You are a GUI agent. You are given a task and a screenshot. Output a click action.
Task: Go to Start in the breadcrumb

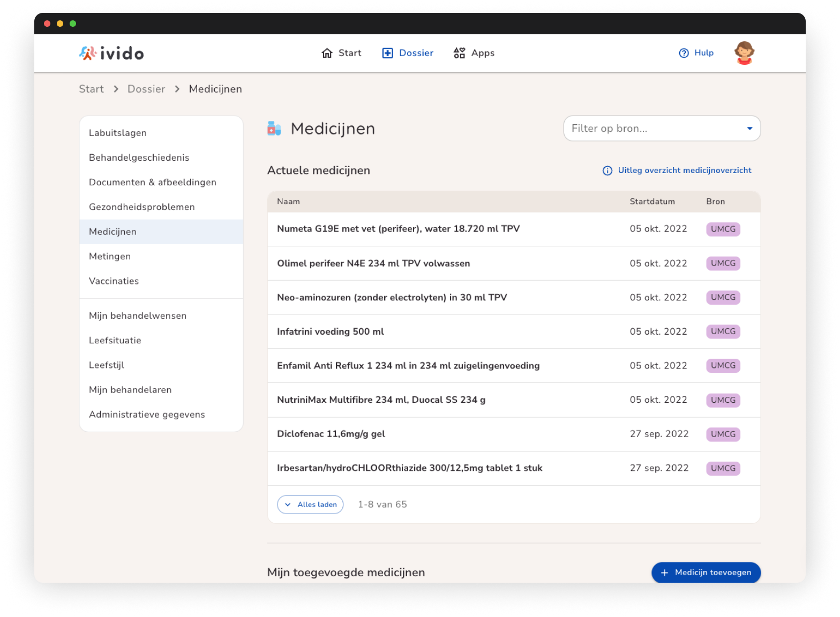coord(91,89)
